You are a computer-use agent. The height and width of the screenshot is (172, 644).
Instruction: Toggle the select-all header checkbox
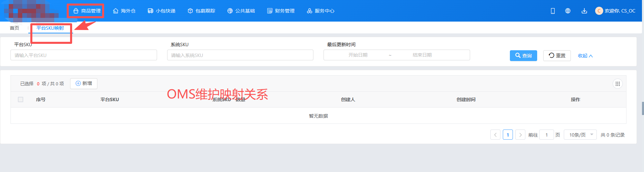tap(21, 99)
